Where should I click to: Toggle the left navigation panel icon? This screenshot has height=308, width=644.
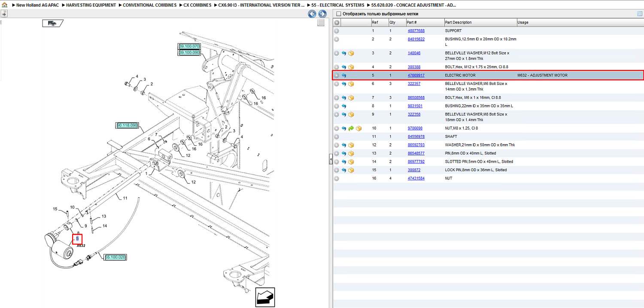(x=4, y=14)
